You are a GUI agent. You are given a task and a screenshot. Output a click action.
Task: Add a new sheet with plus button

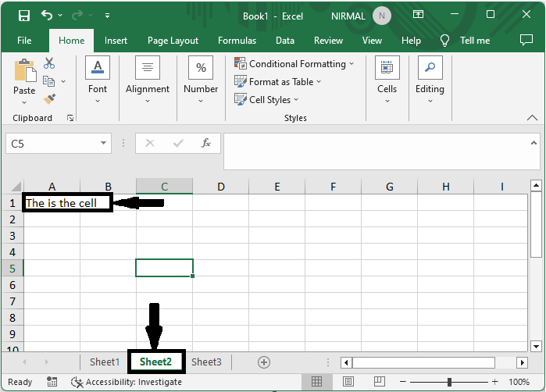pyautogui.click(x=264, y=362)
